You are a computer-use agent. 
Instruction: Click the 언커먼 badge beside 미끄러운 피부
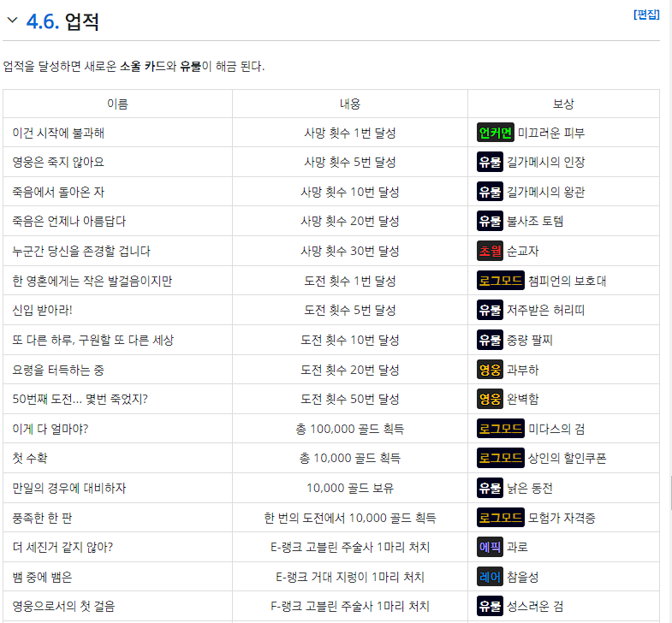[496, 133]
